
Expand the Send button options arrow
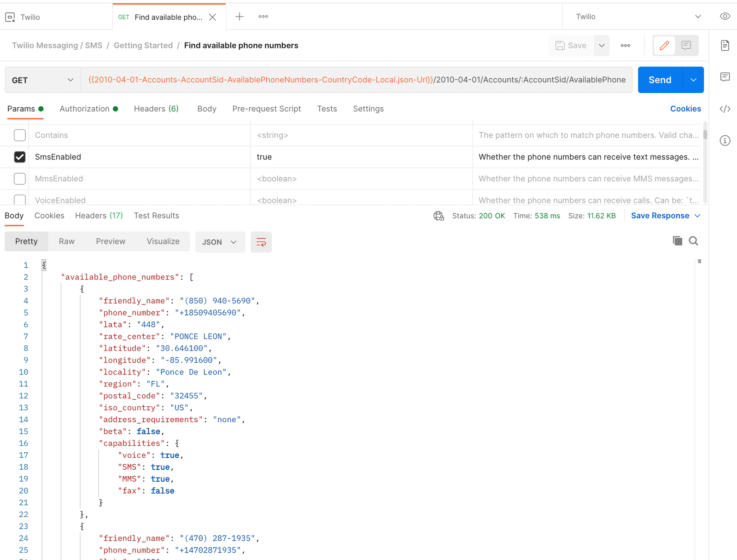point(693,79)
